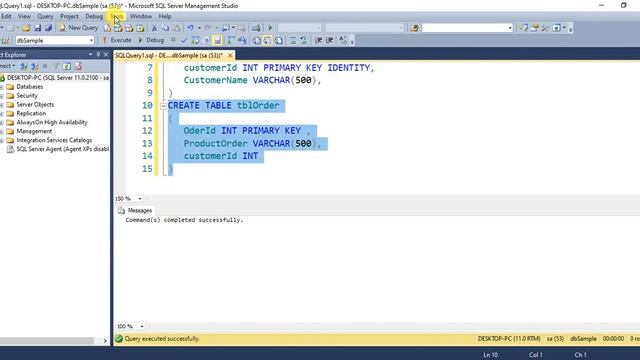Execute the query
The width and height of the screenshot is (640, 360).
click(116, 40)
